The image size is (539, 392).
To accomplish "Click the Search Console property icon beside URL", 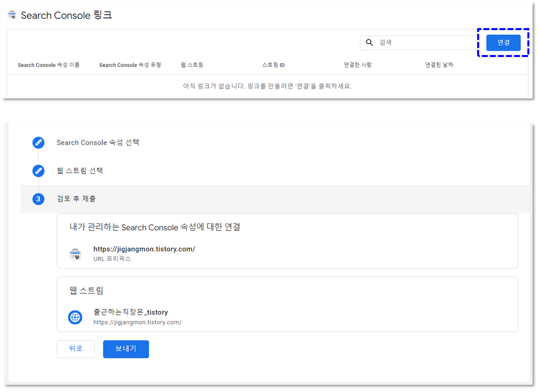I will (x=75, y=254).
